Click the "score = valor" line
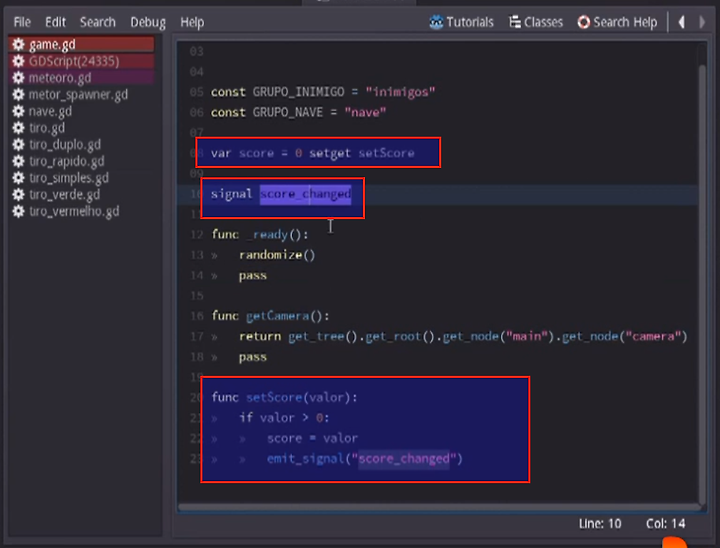720x548 pixels. tap(312, 438)
